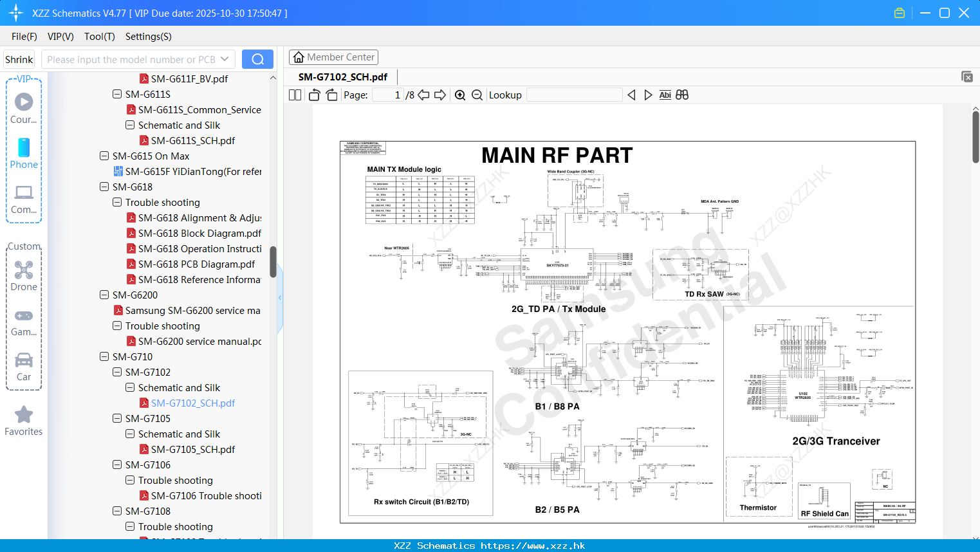Collapse the SM-G7106 node

(x=117, y=465)
